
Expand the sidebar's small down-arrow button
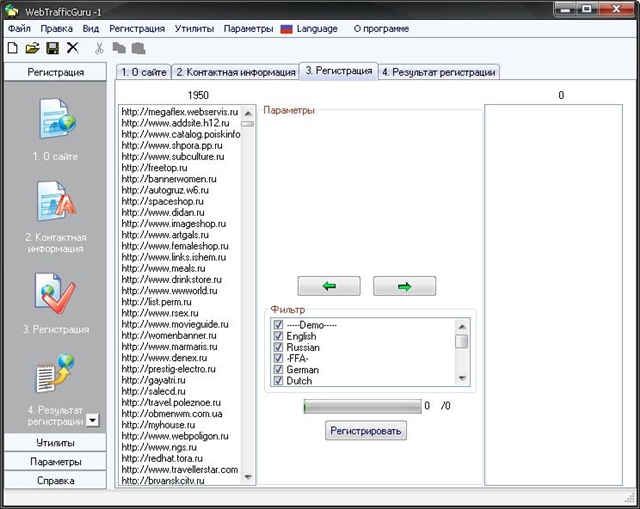(93, 420)
